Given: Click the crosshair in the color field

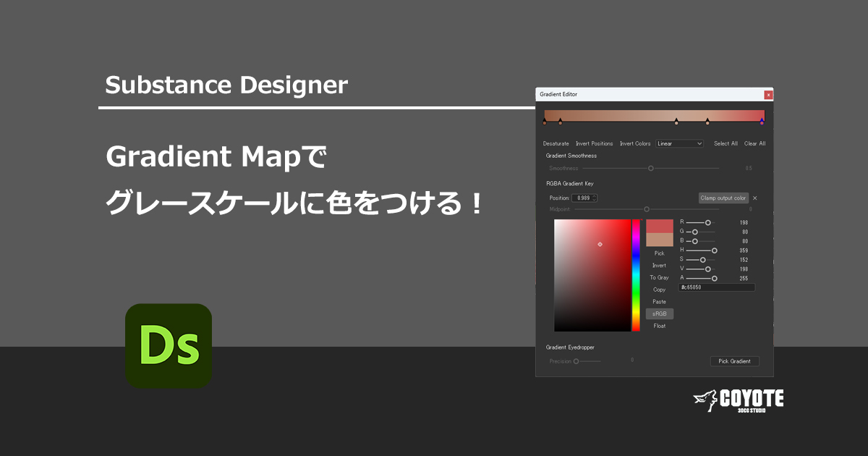Looking at the screenshot, I should pyautogui.click(x=600, y=244).
